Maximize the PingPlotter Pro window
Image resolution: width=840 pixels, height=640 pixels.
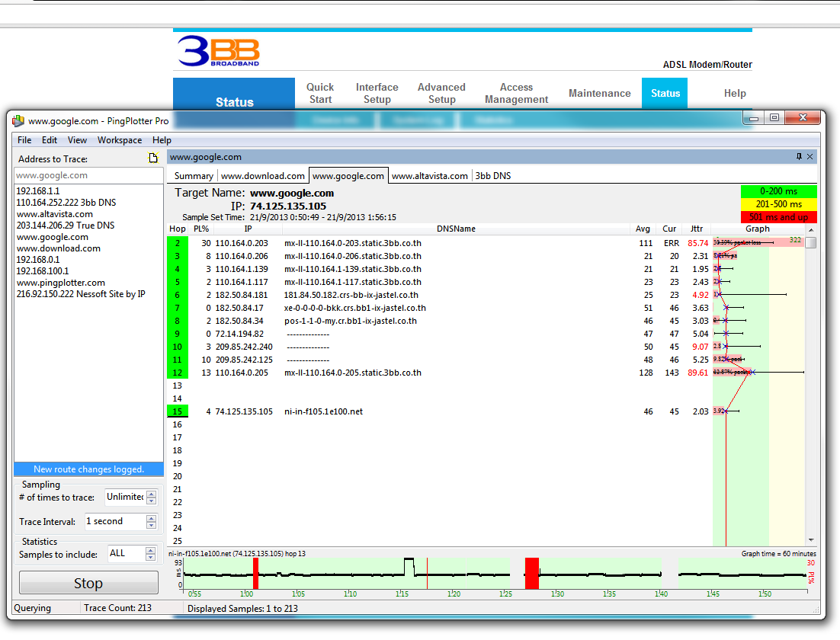coord(774,117)
